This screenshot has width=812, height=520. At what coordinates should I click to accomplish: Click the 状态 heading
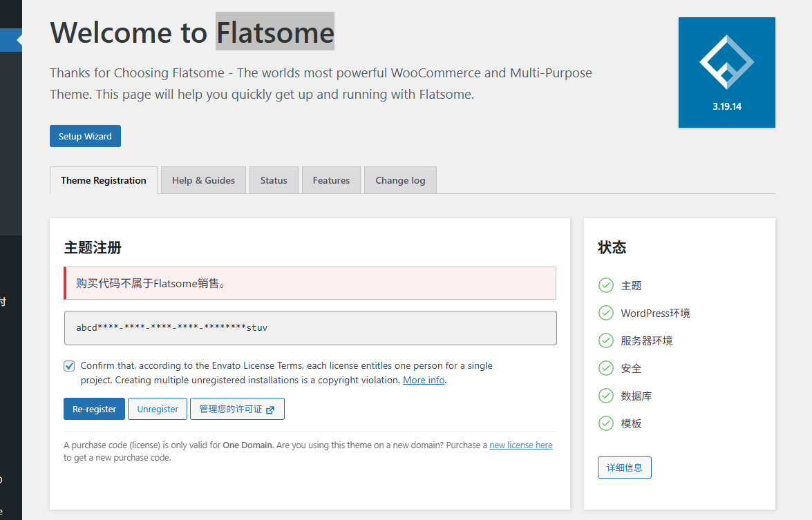pos(612,247)
